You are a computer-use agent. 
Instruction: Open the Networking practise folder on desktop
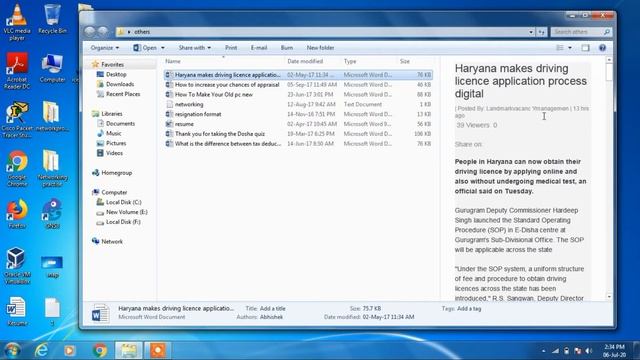pyautogui.click(x=52, y=168)
